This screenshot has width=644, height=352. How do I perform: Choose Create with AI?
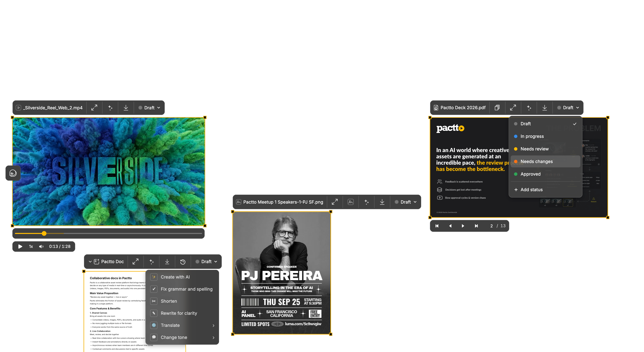point(182,277)
